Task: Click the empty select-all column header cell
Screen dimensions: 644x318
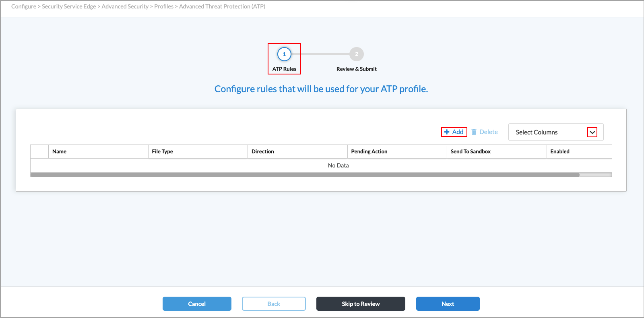Action: [x=39, y=152]
